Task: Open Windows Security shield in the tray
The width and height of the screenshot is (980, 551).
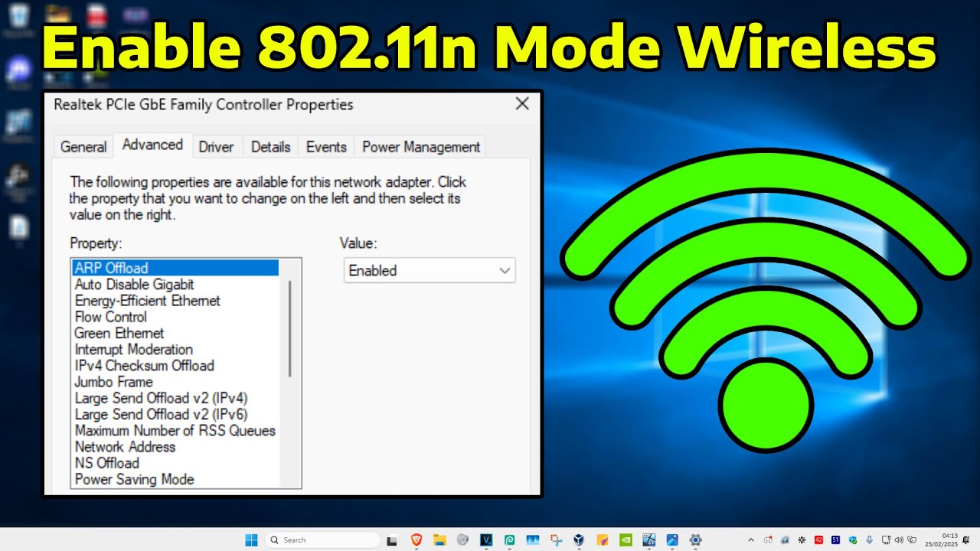Action: coord(853,540)
